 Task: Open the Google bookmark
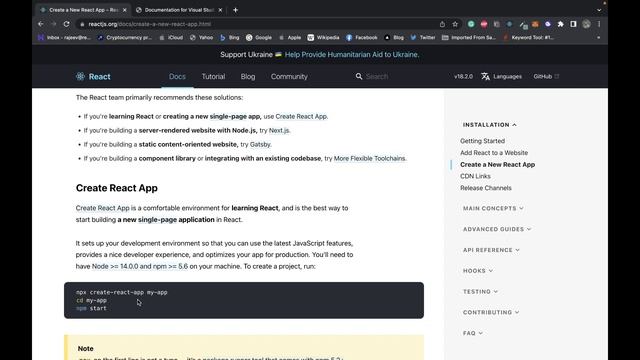(x=259, y=38)
